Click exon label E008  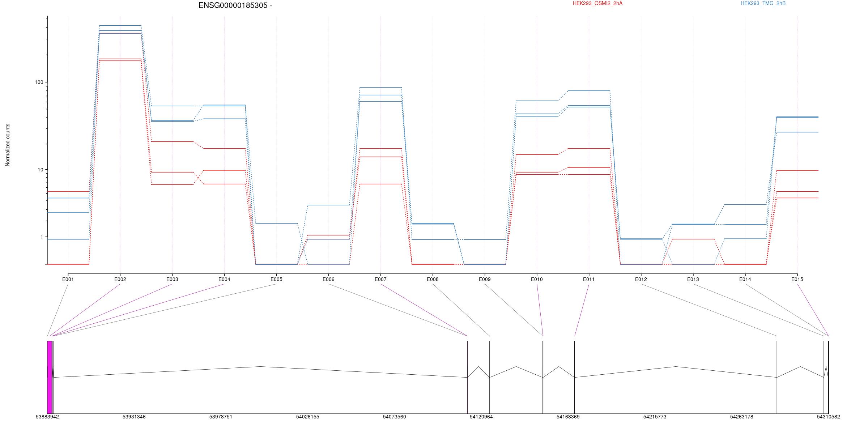click(x=433, y=279)
